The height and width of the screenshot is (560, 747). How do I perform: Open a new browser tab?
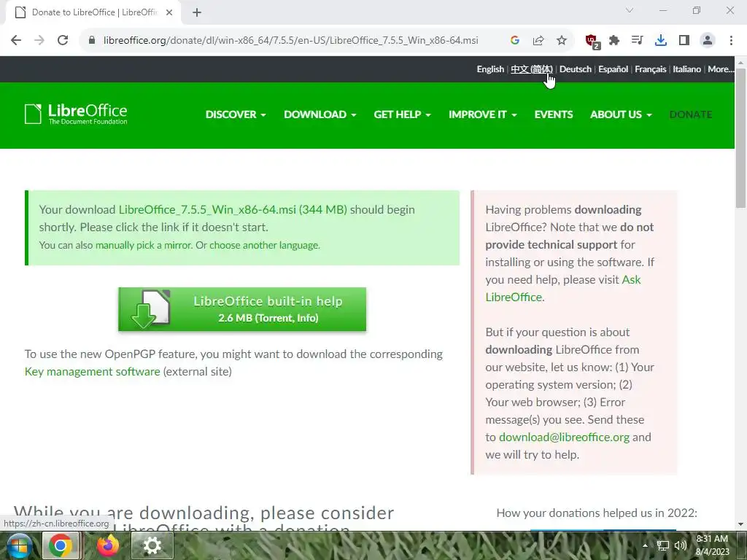pos(197,13)
